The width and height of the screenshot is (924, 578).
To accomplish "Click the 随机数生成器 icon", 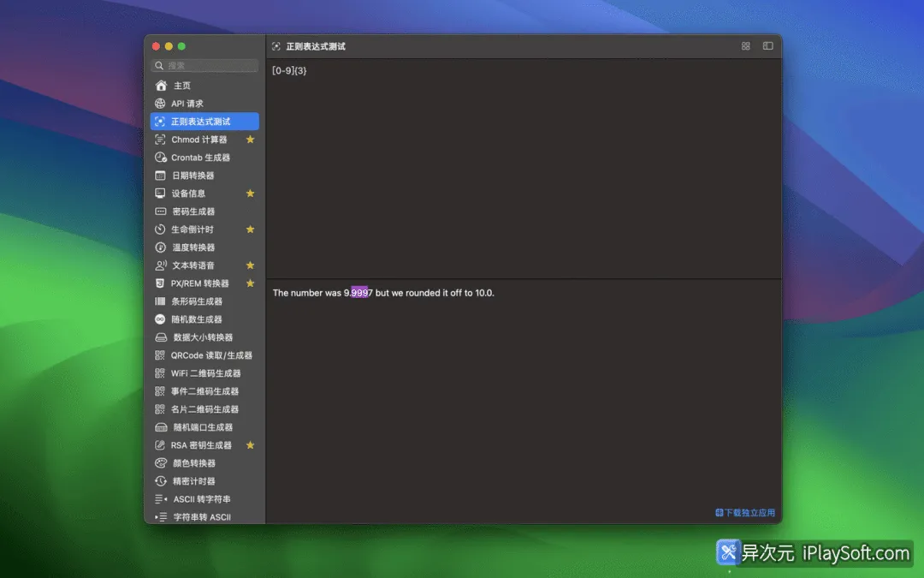I will (160, 319).
